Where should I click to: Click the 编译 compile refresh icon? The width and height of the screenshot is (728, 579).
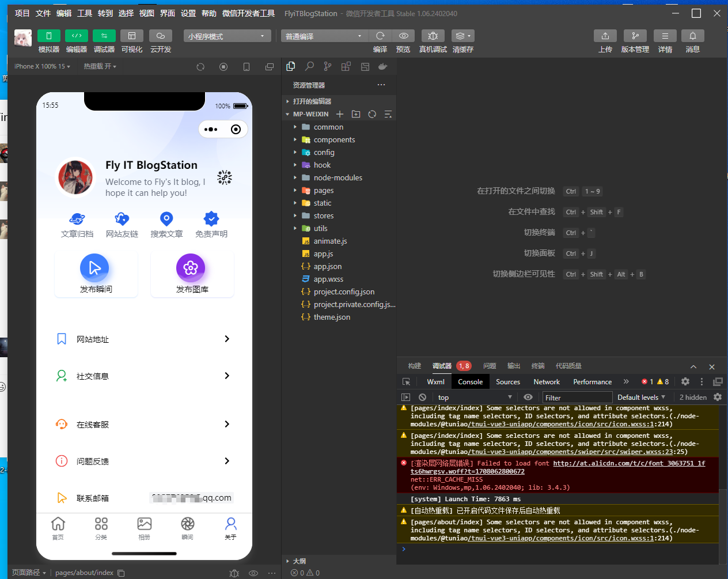click(380, 36)
